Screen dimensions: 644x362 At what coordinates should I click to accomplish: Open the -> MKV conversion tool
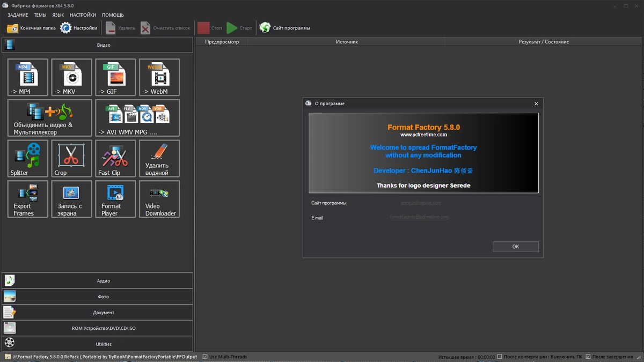click(71, 77)
